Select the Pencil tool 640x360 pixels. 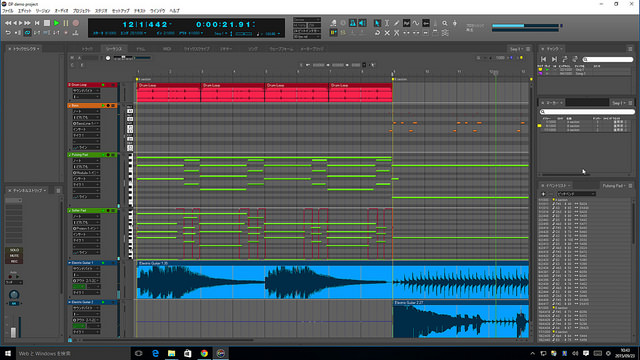pyautogui.click(x=396, y=23)
